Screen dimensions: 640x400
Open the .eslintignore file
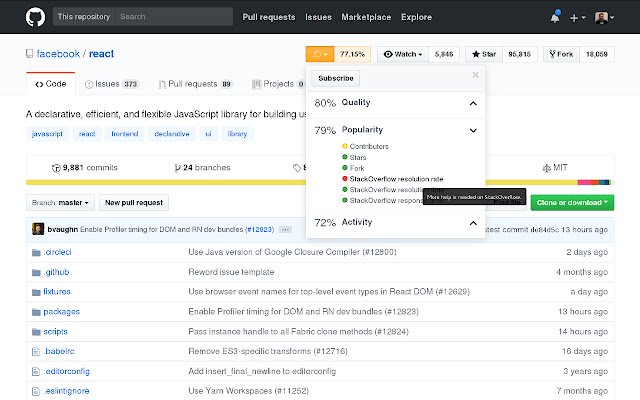point(67,391)
